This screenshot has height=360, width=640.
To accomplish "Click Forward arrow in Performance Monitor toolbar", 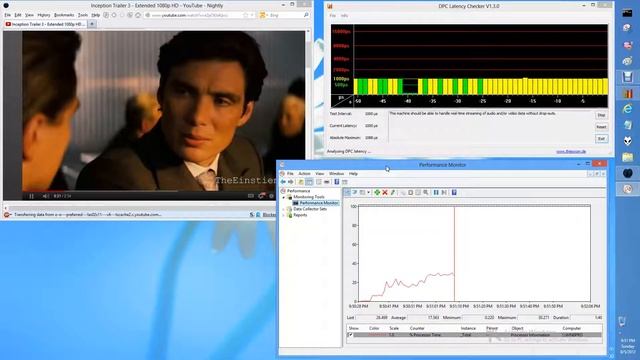I will (x=291, y=182).
